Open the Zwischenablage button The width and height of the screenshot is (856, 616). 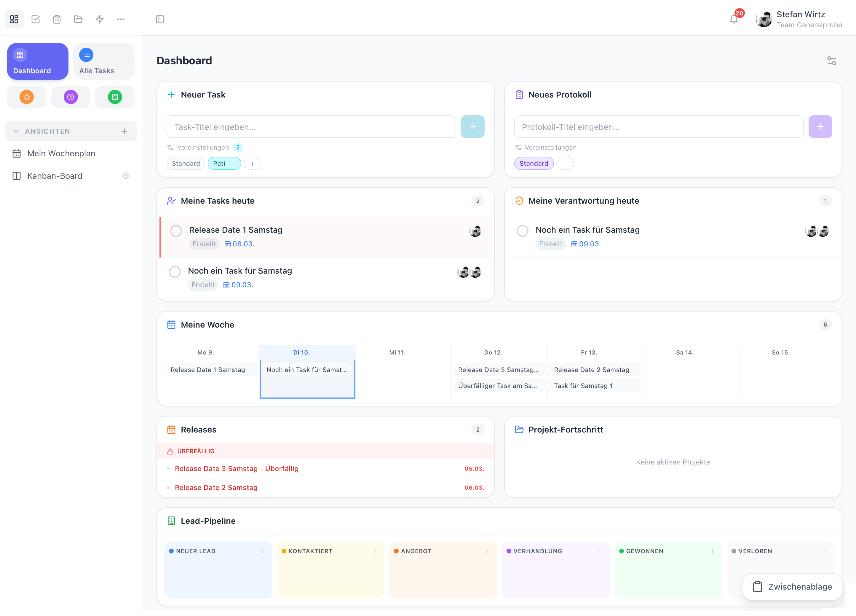click(x=792, y=587)
